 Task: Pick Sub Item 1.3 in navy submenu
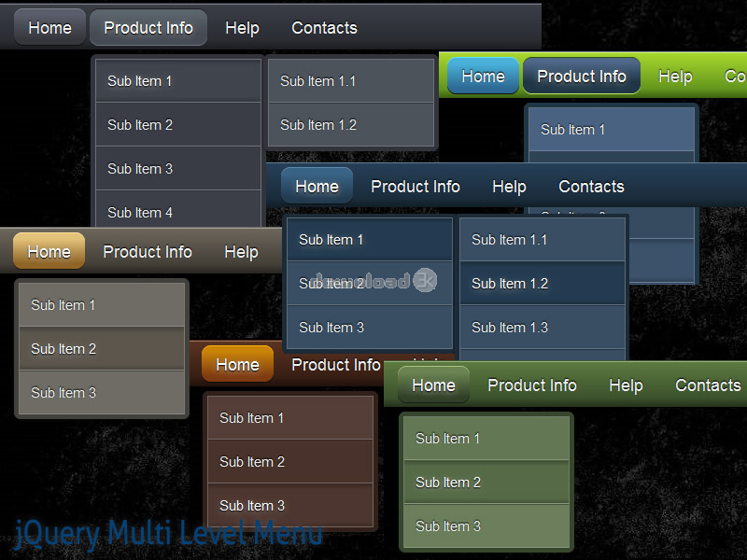pyautogui.click(x=543, y=328)
